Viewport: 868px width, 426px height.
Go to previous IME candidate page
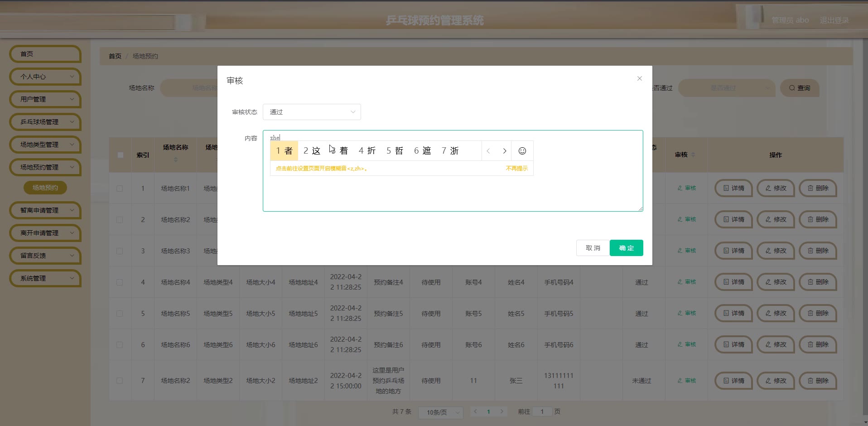click(488, 151)
